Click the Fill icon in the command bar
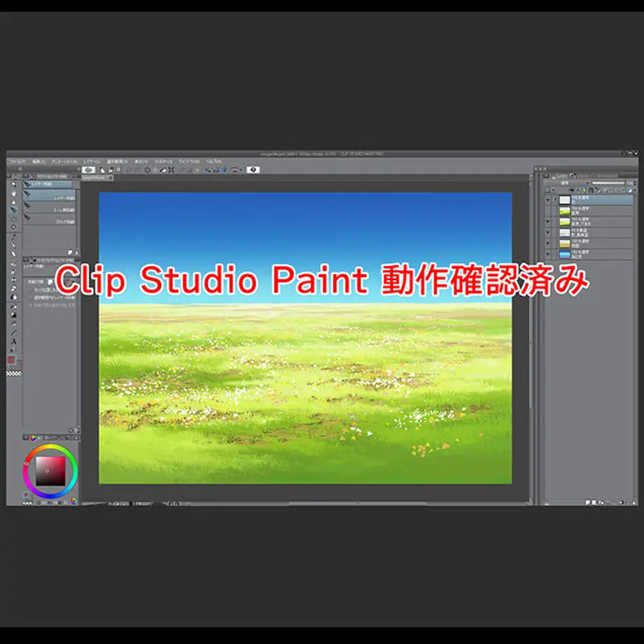This screenshot has width=644, height=644. tap(162, 169)
